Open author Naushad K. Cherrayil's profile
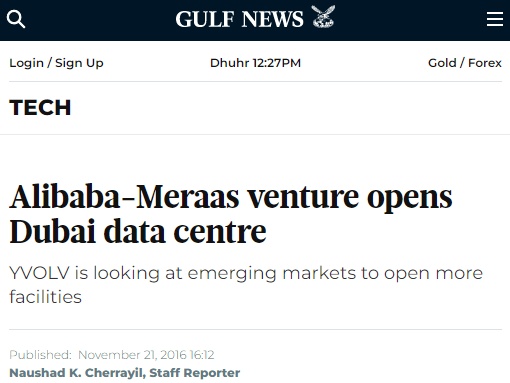 (x=76, y=373)
